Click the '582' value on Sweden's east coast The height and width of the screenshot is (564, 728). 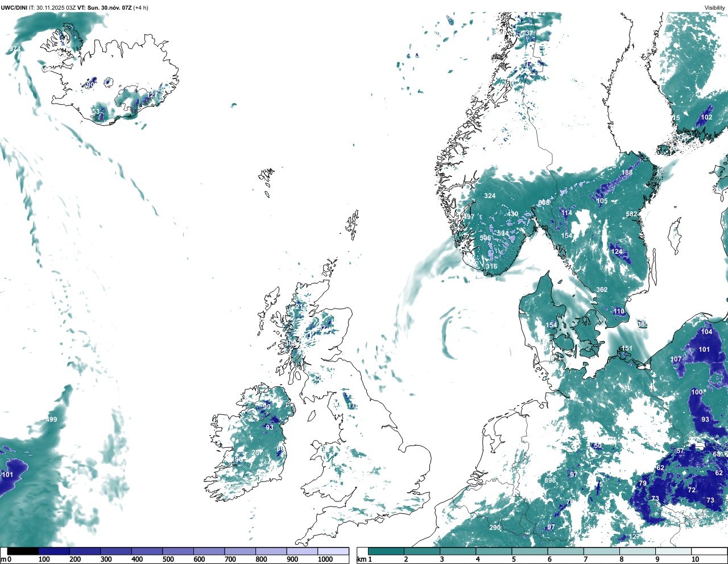[631, 215]
